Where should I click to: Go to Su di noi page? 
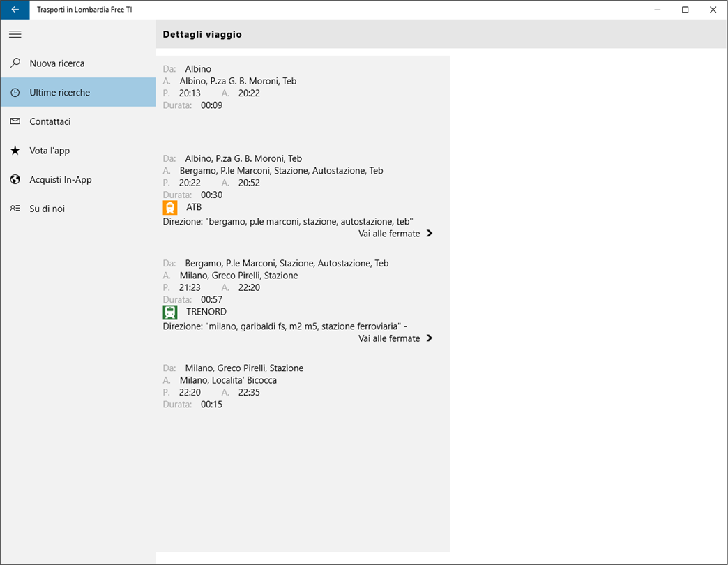point(47,209)
